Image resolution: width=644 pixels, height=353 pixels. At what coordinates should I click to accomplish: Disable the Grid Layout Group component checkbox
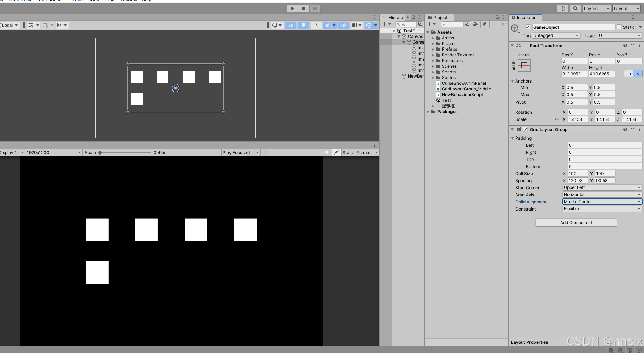click(x=525, y=129)
